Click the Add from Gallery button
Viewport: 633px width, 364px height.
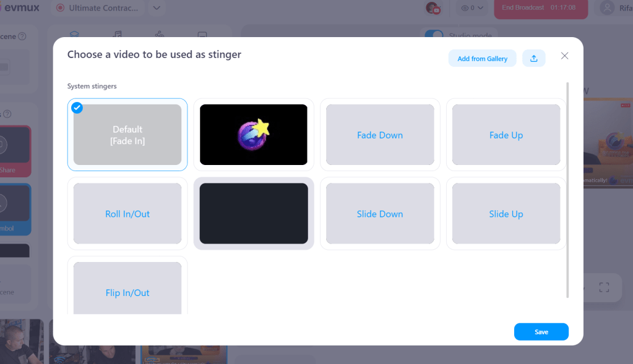click(482, 59)
